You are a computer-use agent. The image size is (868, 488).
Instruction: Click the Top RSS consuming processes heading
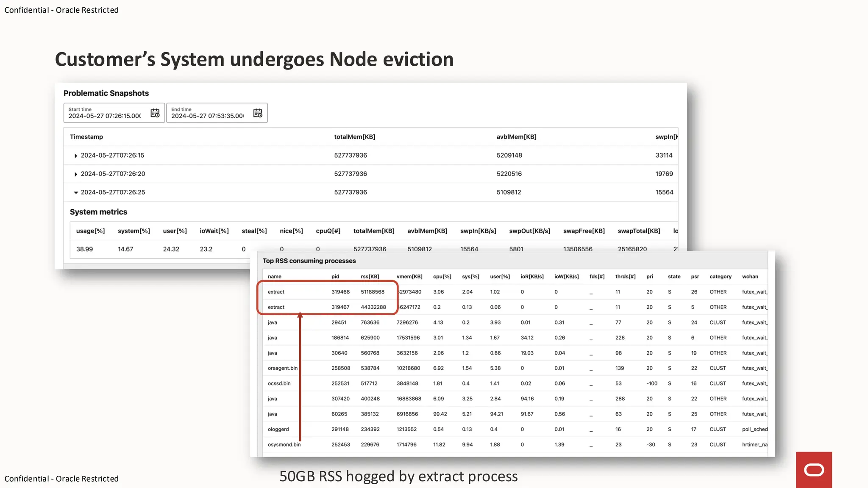[309, 261]
